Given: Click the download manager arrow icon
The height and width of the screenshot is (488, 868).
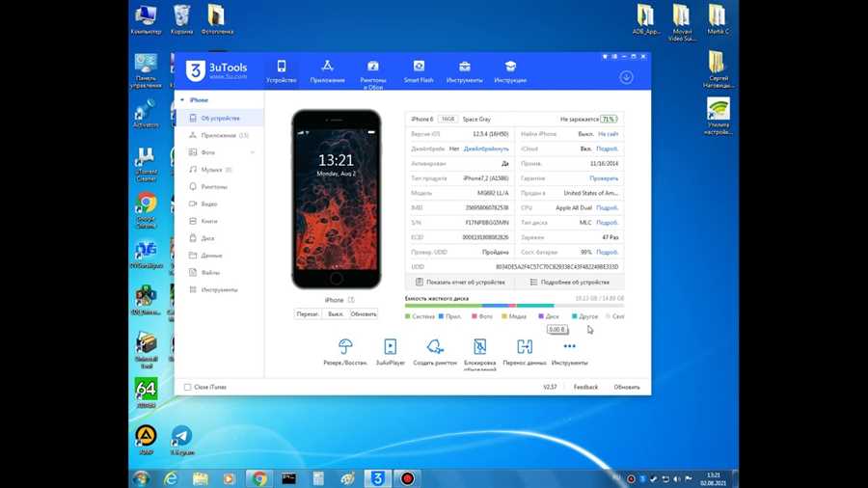Looking at the screenshot, I should click(626, 77).
